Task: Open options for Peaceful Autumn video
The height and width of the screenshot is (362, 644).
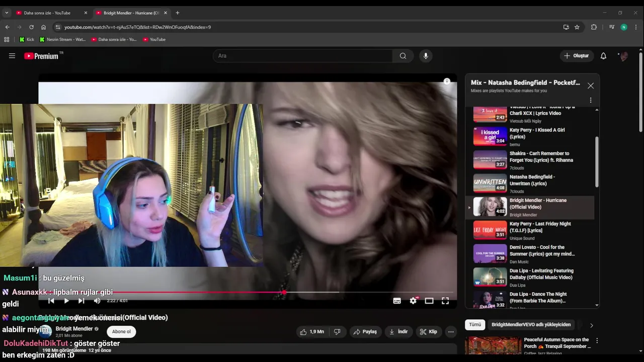Action: coord(597,340)
